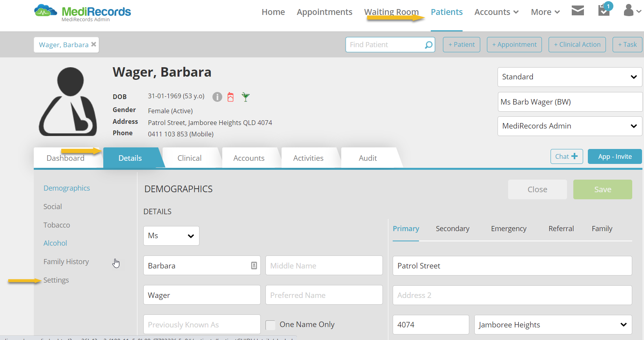Click the patient info icon next to DOB
Image resolution: width=644 pixels, height=340 pixels.
point(217,97)
